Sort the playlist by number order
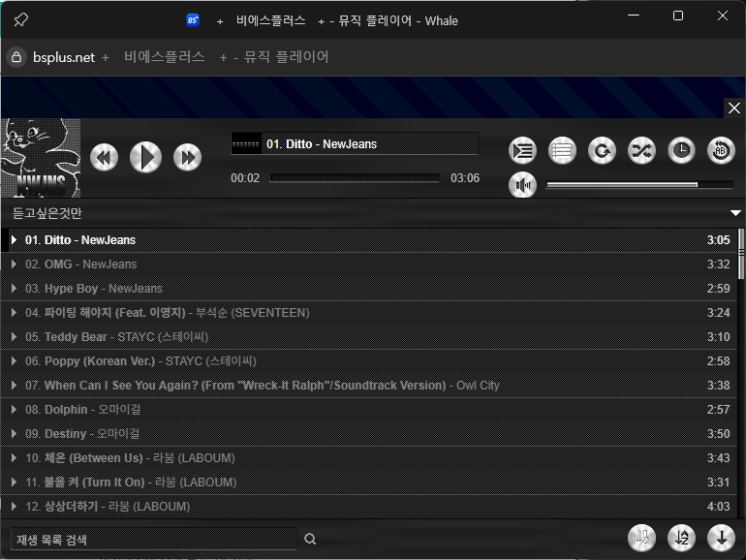Viewport: 746px width, 560px height. (641, 538)
